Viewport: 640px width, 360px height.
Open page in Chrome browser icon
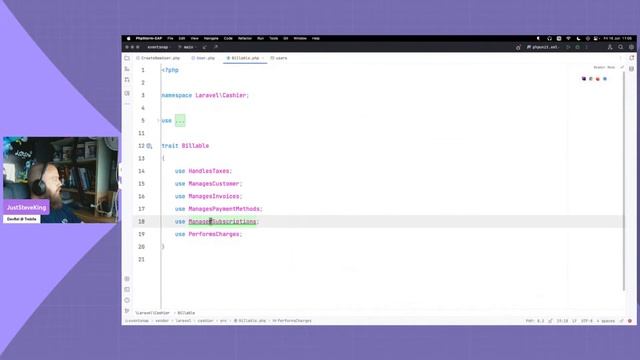(x=591, y=79)
